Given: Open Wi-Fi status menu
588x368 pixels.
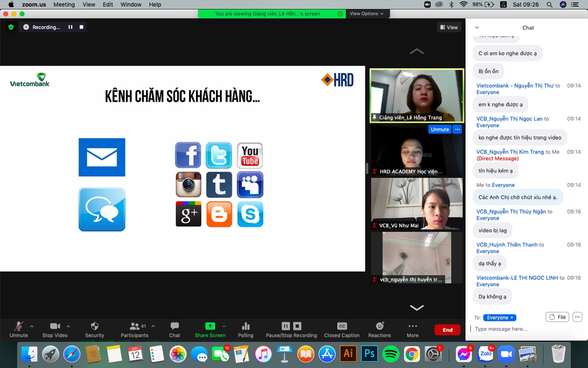Looking at the screenshot, I should (463, 5).
